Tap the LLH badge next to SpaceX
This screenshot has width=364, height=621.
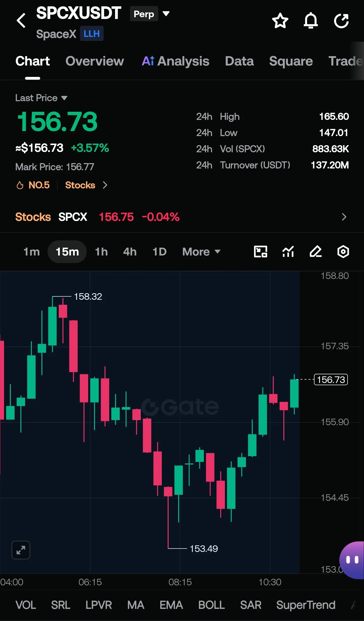click(92, 34)
